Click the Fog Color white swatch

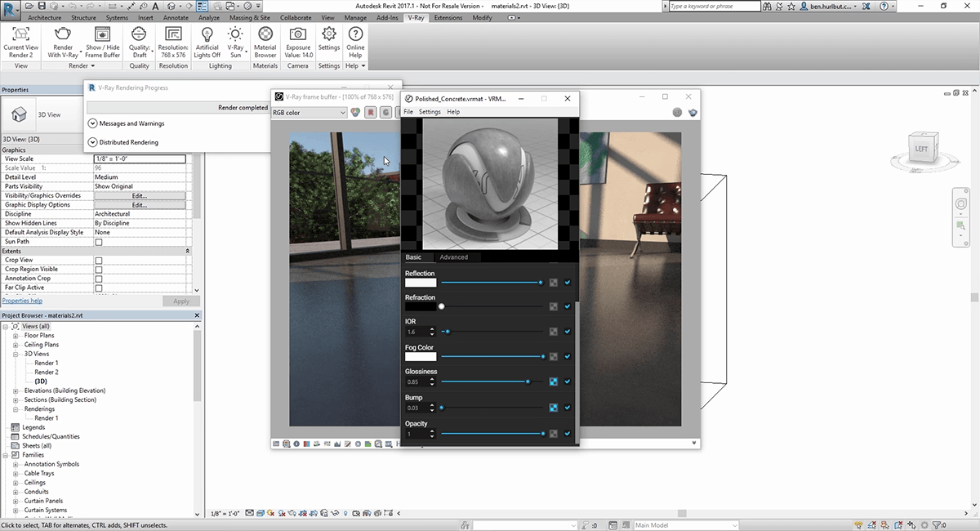421,356
